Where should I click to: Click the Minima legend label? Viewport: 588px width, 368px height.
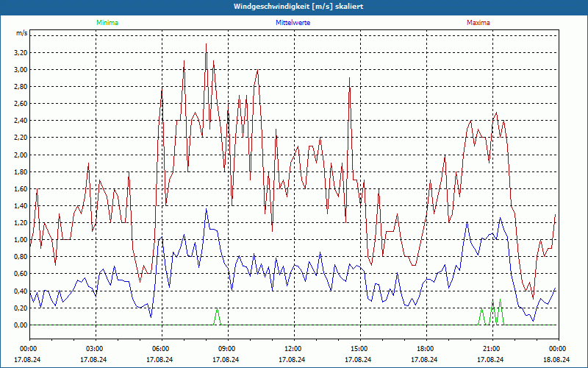point(107,23)
